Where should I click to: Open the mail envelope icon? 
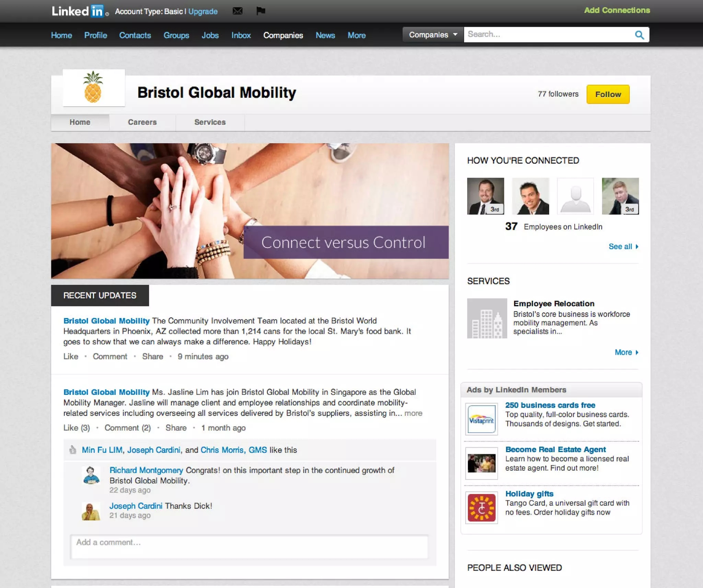point(237,11)
